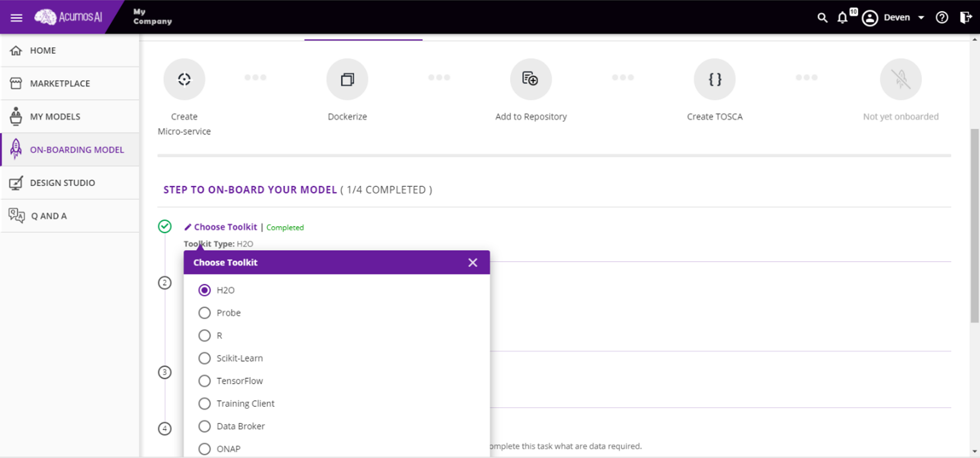
Task: Click the search magnifier icon
Action: (x=822, y=17)
